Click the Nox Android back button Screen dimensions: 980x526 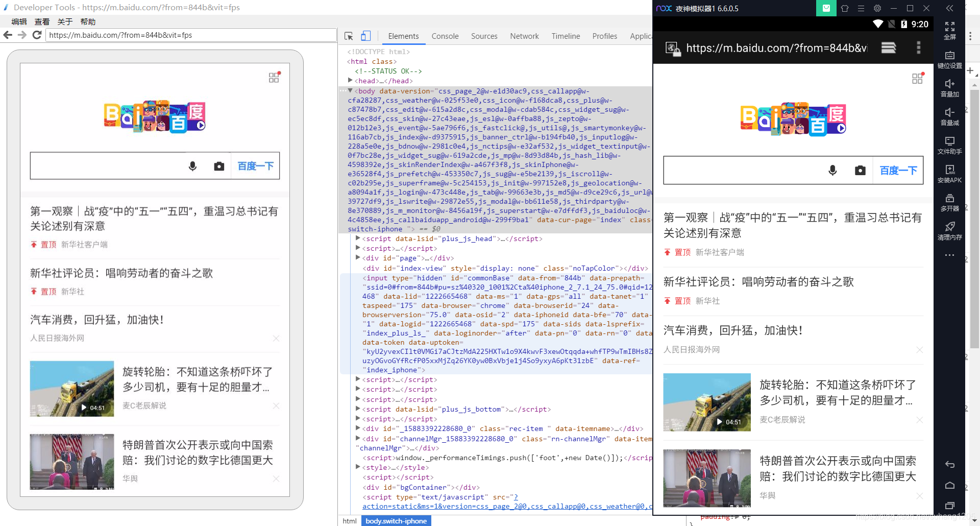950,464
